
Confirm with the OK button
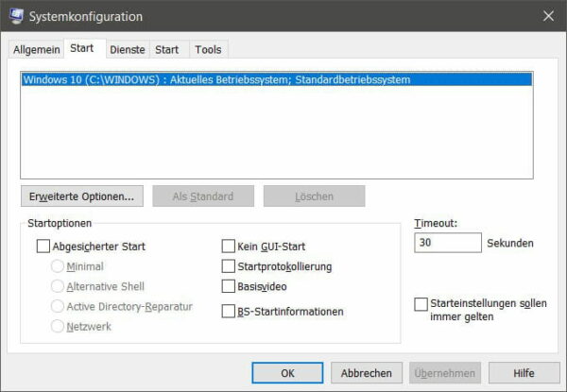pos(287,373)
